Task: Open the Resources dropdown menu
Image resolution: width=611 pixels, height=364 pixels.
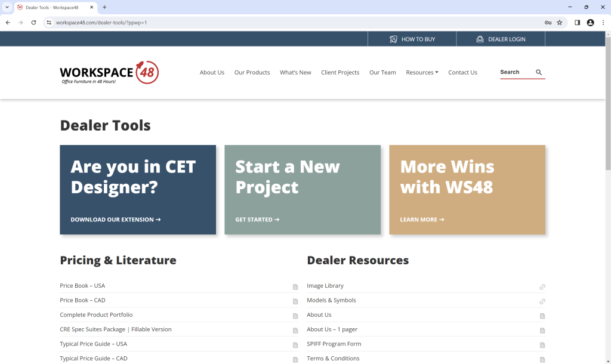Action: [422, 72]
